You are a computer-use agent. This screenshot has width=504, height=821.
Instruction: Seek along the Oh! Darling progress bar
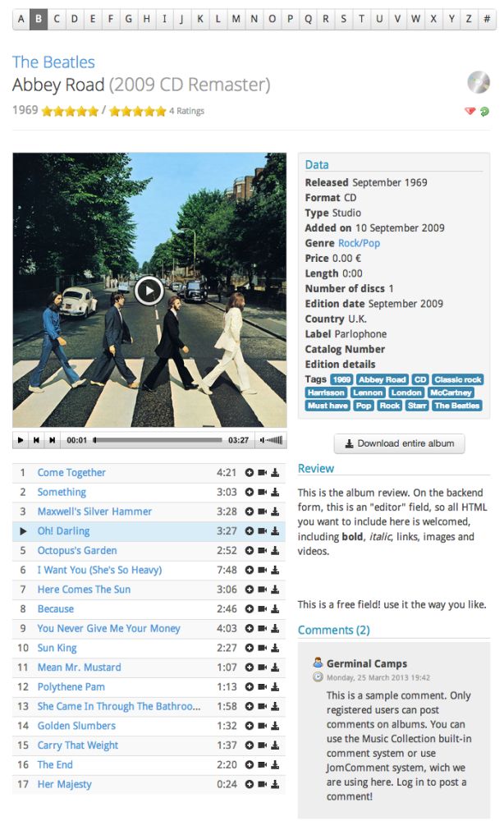click(158, 440)
